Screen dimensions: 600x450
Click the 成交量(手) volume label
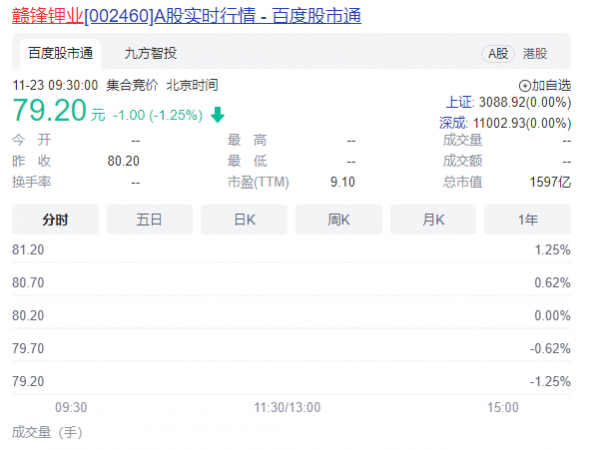(x=46, y=432)
